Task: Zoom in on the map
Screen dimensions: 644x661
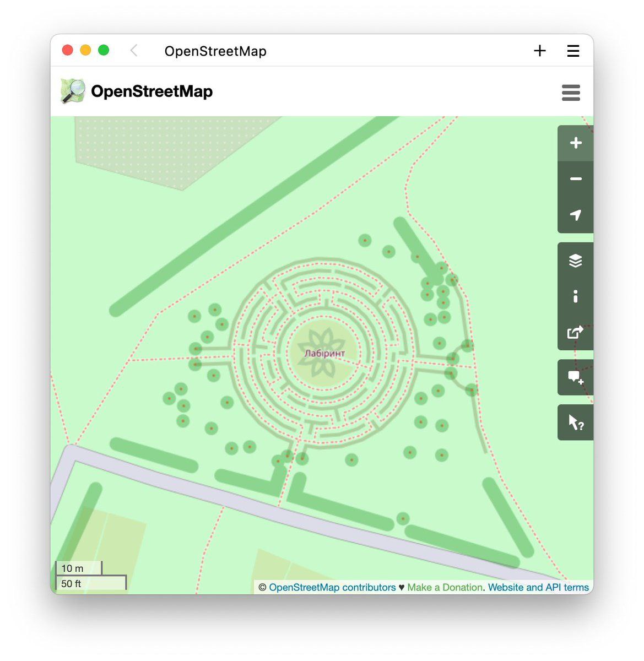Action: [x=576, y=143]
